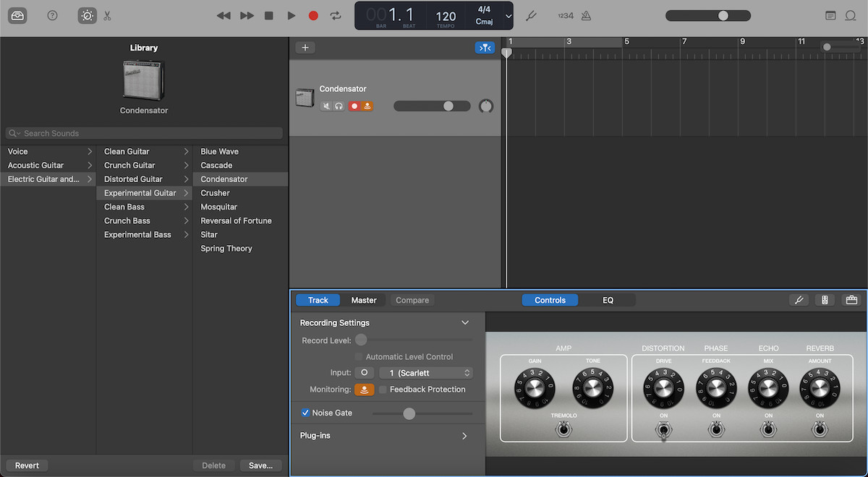Toggle record enable on Condensator track
Image resolution: width=868 pixels, height=477 pixels.
pyautogui.click(x=354, y=106)
